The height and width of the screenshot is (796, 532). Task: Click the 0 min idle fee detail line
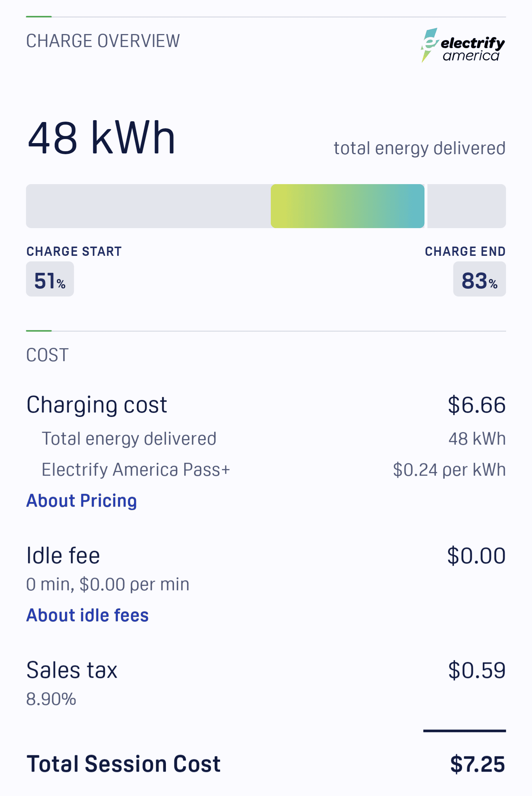108,585
